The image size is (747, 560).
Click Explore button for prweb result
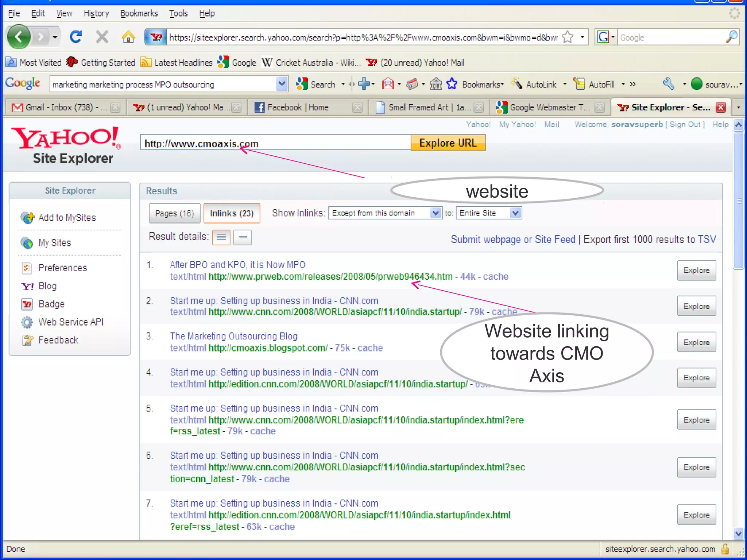(x=696, y=270)
